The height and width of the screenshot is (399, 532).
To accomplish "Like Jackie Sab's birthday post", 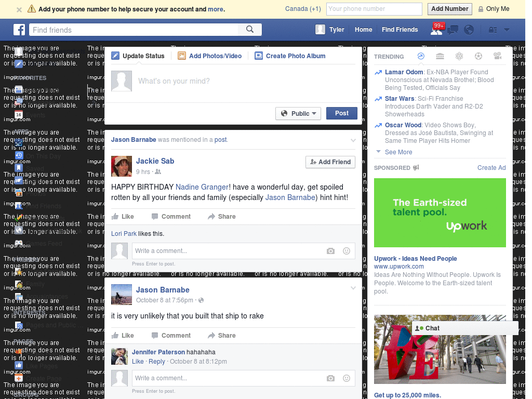I will 123,217.
